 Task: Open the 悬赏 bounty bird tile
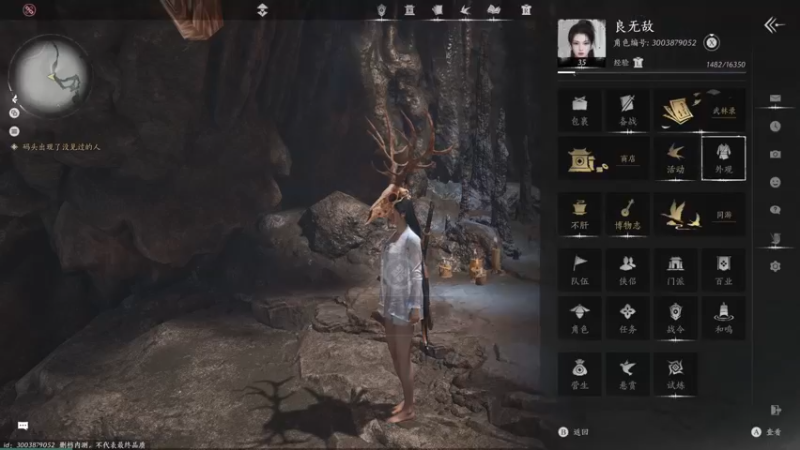(x=628, y=374)
